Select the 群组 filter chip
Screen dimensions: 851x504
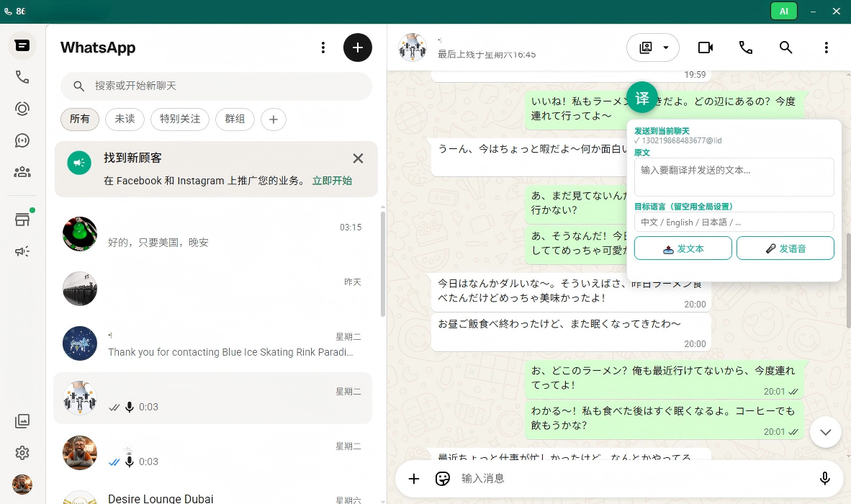click(235, 120)
